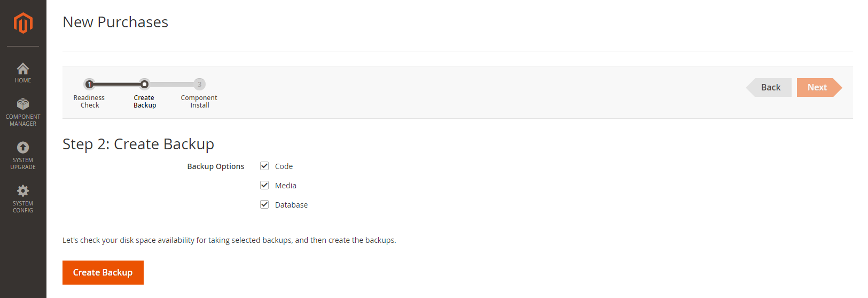Open System Config gear icon
Image resolution: width=868 pixels, height=298 pixels.
pyautogui.click(x=23, y=190)
